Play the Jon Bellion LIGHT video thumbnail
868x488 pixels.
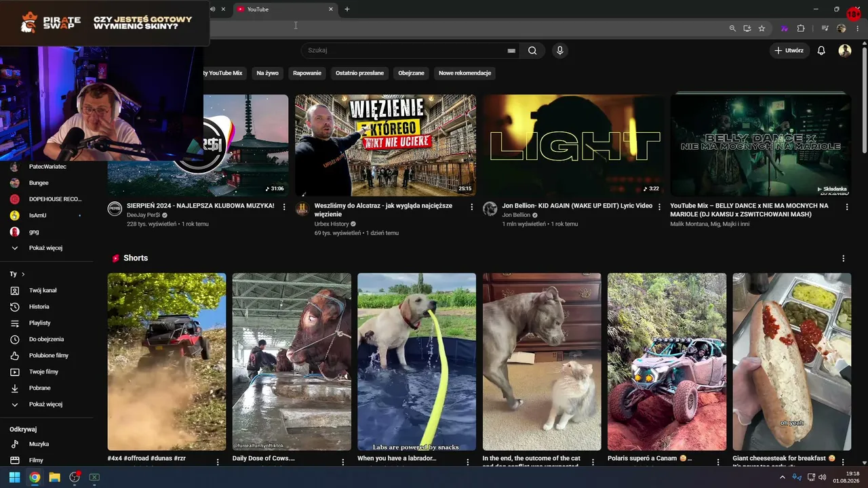[573, 145]
